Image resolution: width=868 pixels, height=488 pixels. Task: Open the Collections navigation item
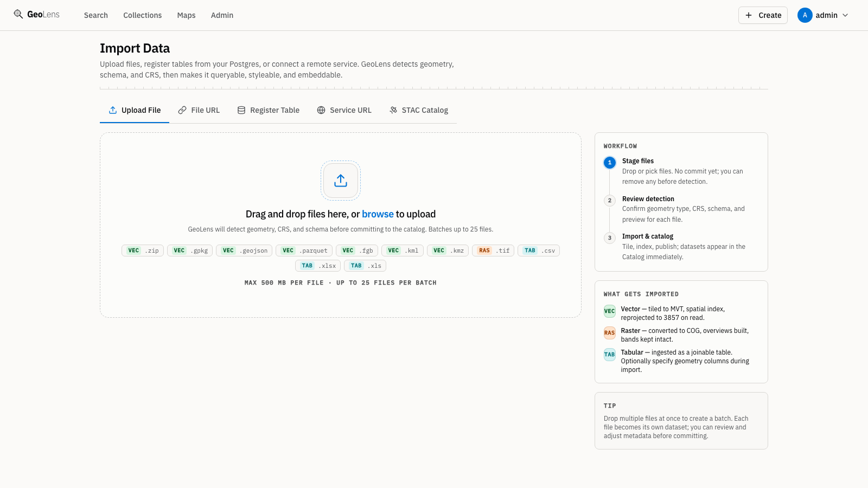click(143, 15)
